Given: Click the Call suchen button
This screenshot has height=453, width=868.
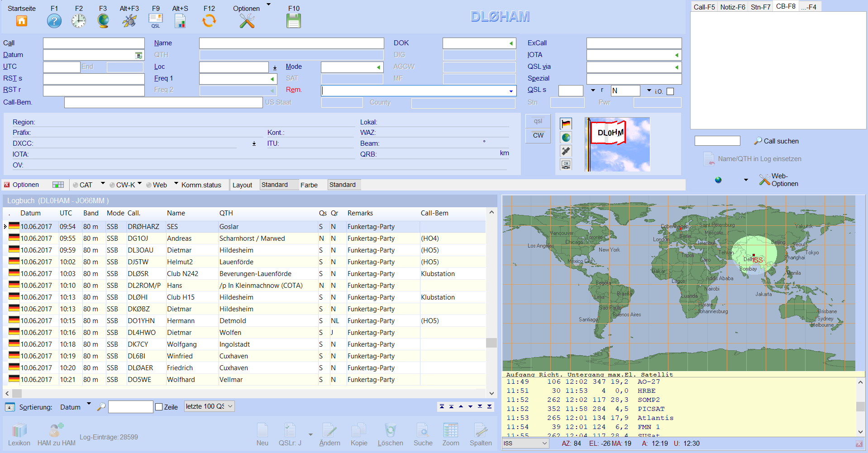Looking at the screenshot, I should 776,141.
